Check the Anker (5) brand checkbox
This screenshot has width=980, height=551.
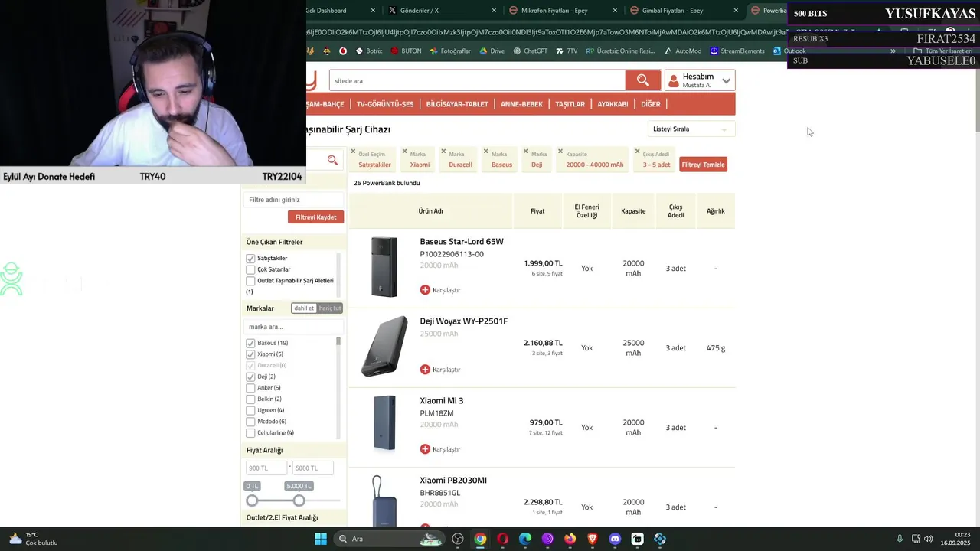pyautogui.click(x=250, y=388)
